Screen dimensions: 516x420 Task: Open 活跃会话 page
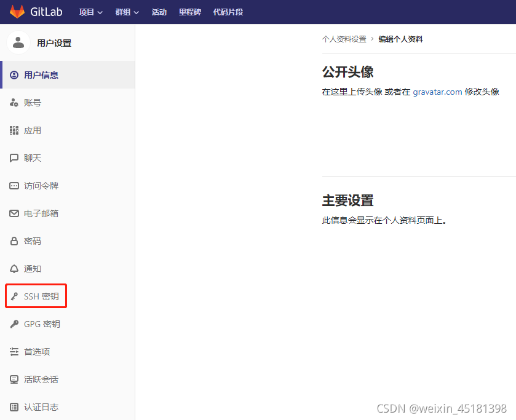click(x=68, y=379)
